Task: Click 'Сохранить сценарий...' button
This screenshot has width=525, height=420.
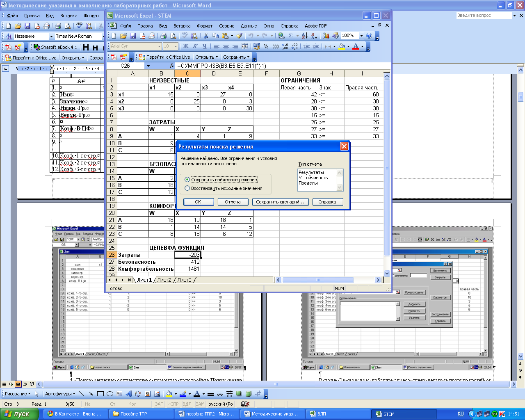Action: click(280, 202)
